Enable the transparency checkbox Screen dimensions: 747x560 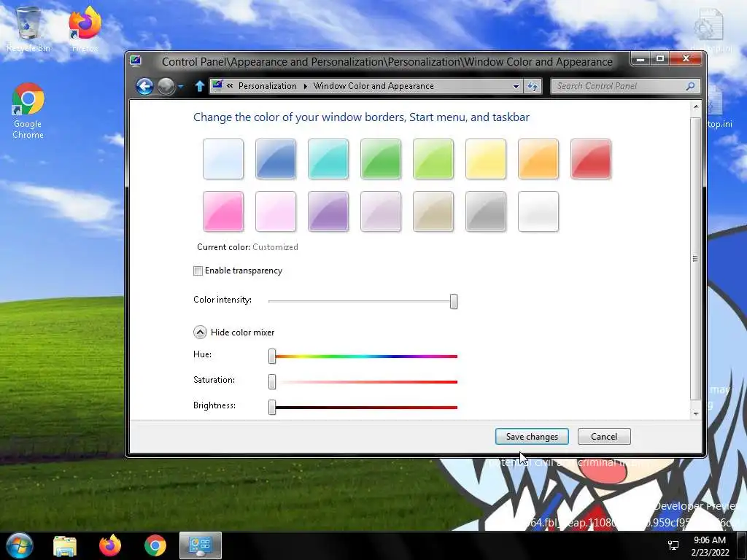[198, 271]
